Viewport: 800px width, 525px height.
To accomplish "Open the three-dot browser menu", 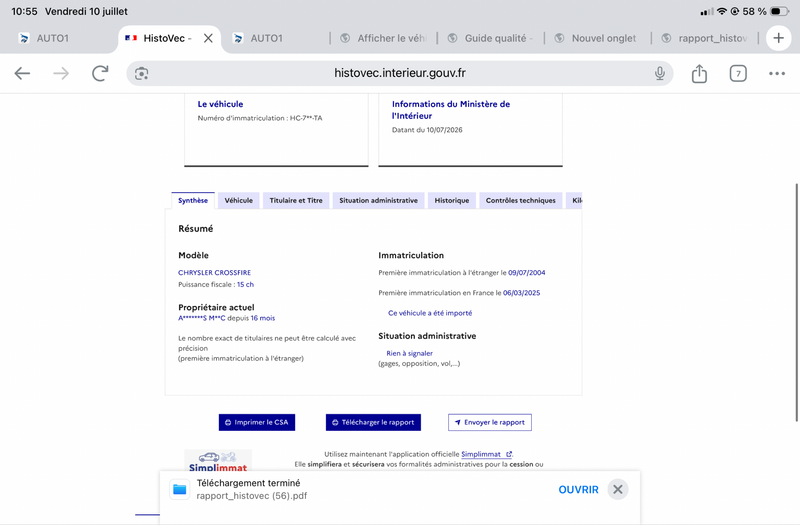I will point(777,73).
